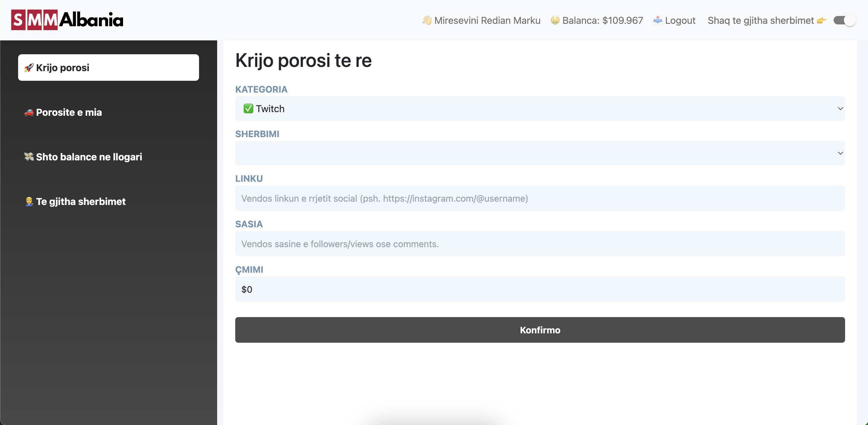Click the money face icon beside Balanca
The height and width of the screenshot is (425, 868).
point(555,20)
